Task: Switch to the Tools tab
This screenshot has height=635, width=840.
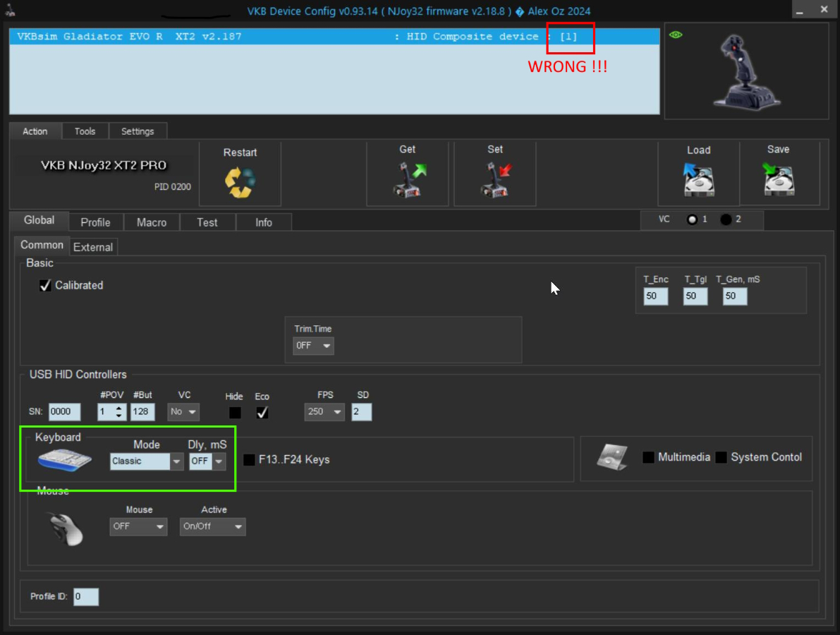Action: (x=85, y=131)
